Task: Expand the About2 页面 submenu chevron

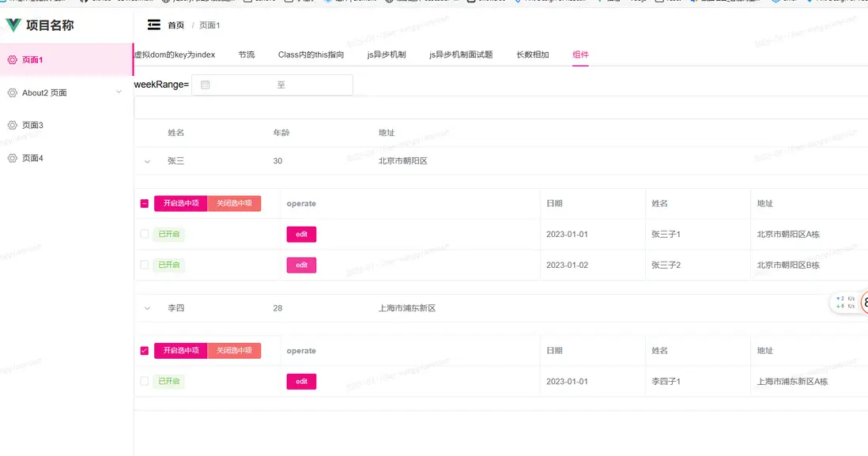Action: tap(119, 92)
